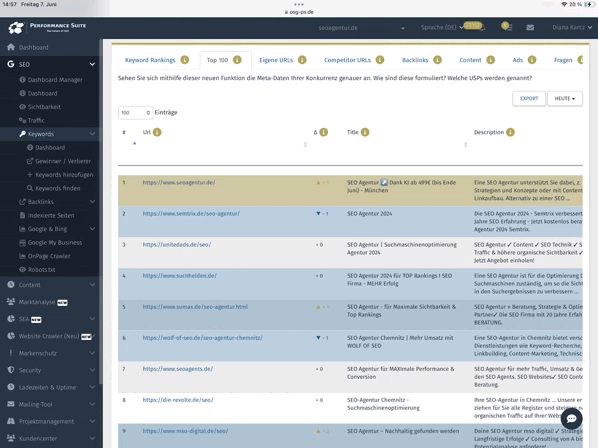Click the mail envelope icon in header
The width and height of the screenshot is (598, 448).
point(530,27)
